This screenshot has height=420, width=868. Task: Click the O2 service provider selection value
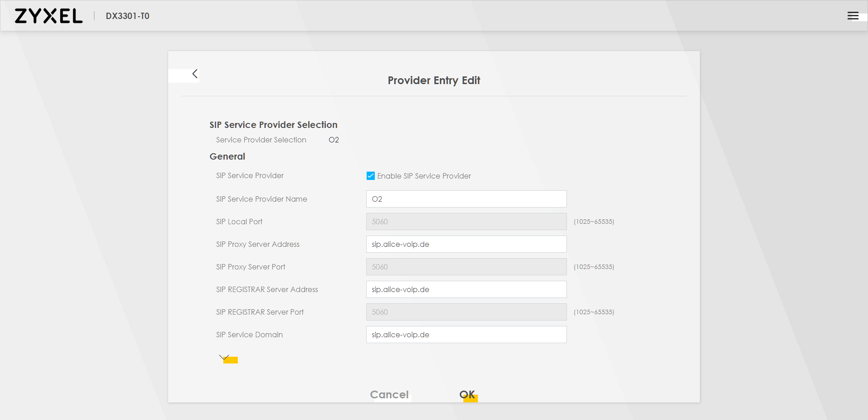pyautogui.click(x=334, y=140)
